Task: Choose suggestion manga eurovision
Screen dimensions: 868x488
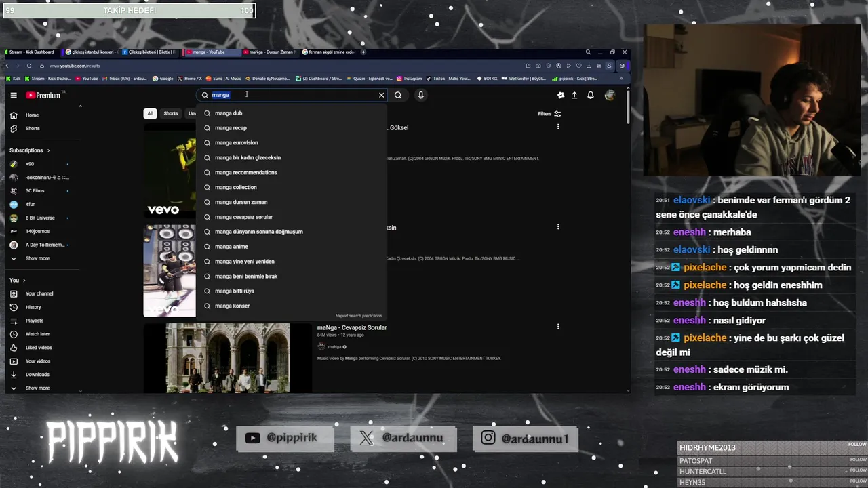Action: (292, 143)
